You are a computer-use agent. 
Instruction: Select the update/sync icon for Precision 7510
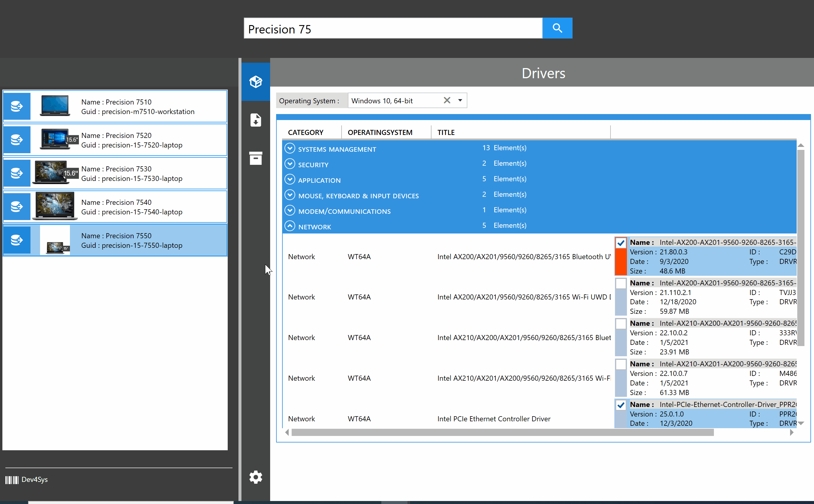pos(16,106)
